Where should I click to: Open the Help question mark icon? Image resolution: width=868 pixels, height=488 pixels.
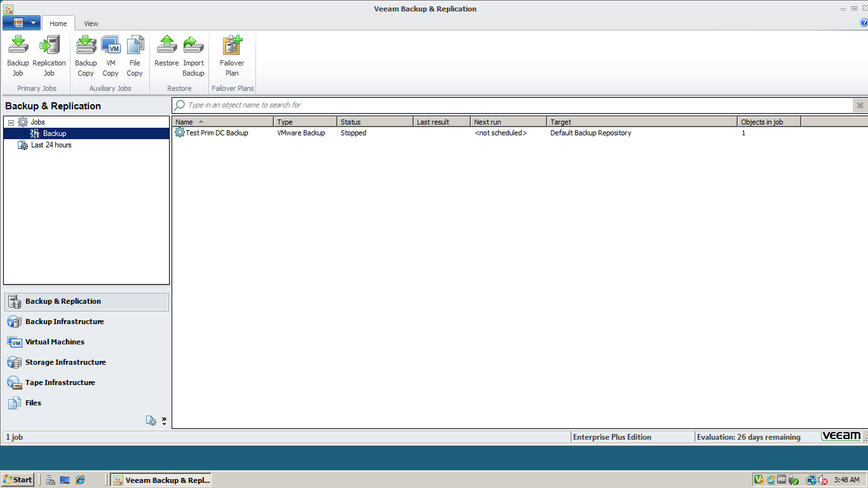pyautogui.click(x=864, y=23)
